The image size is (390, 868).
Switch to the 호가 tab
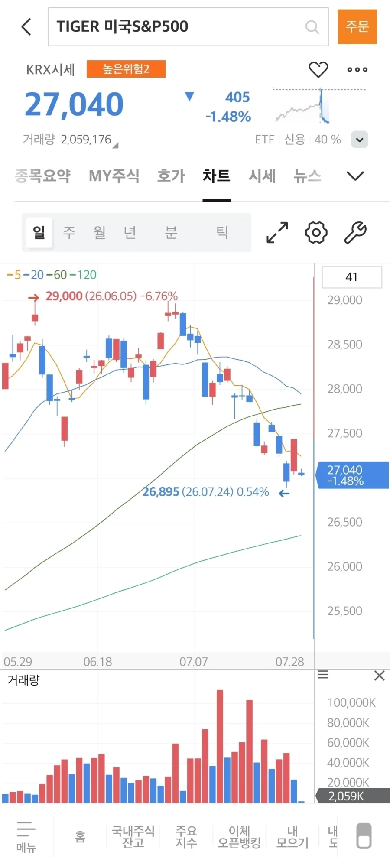(171, 176)
